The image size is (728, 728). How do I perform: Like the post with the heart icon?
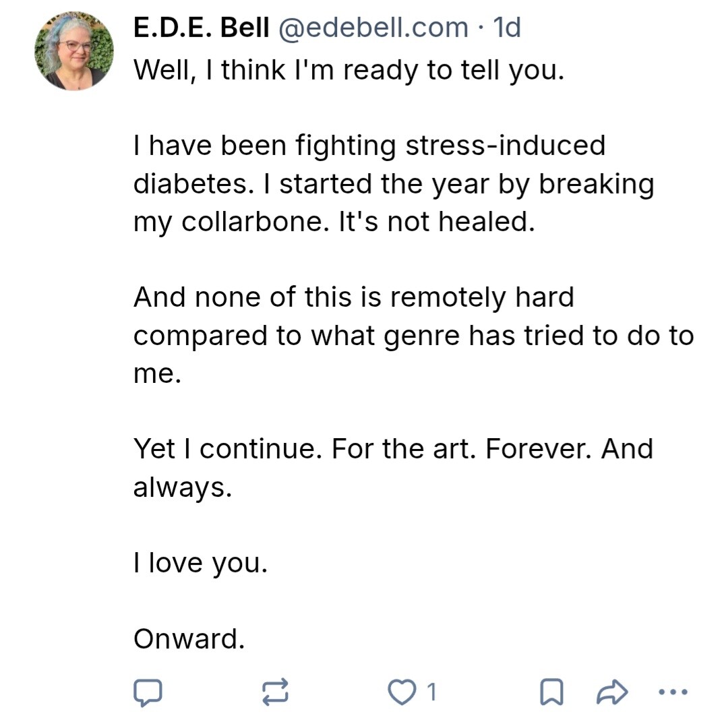[x=402, y=692]
